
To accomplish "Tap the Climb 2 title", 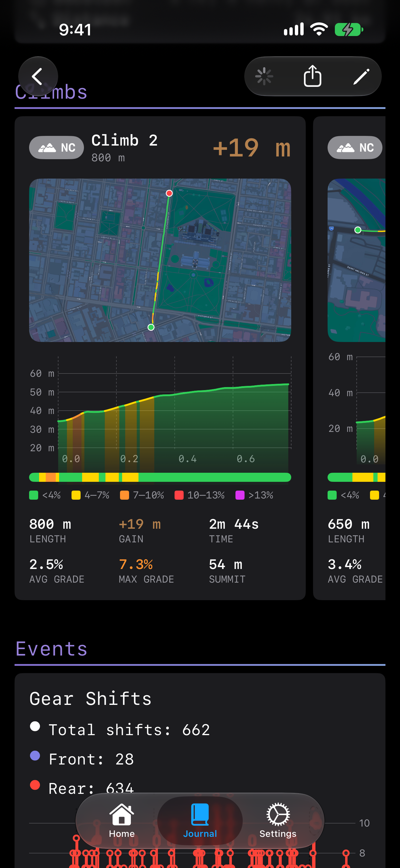I will 125,140.
